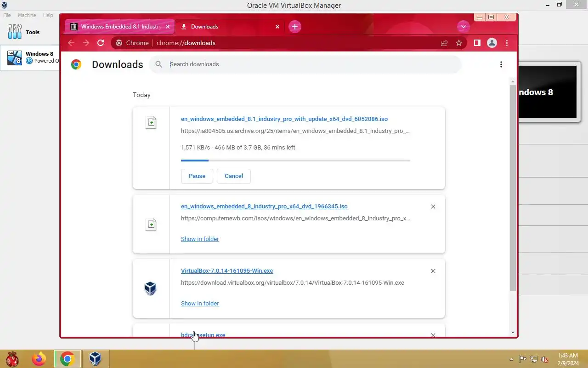Open the side panel icon
The height and width of the screenshot is (368, 588).
(477, 43)
